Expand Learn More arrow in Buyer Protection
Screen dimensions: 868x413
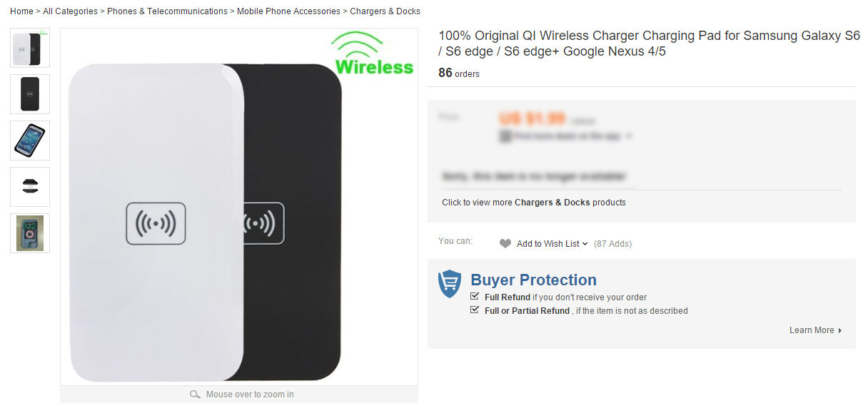840,330
